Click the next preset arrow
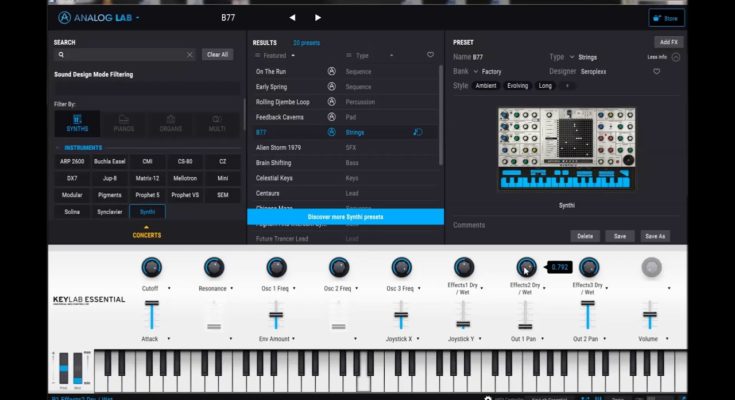 (318, 18)
